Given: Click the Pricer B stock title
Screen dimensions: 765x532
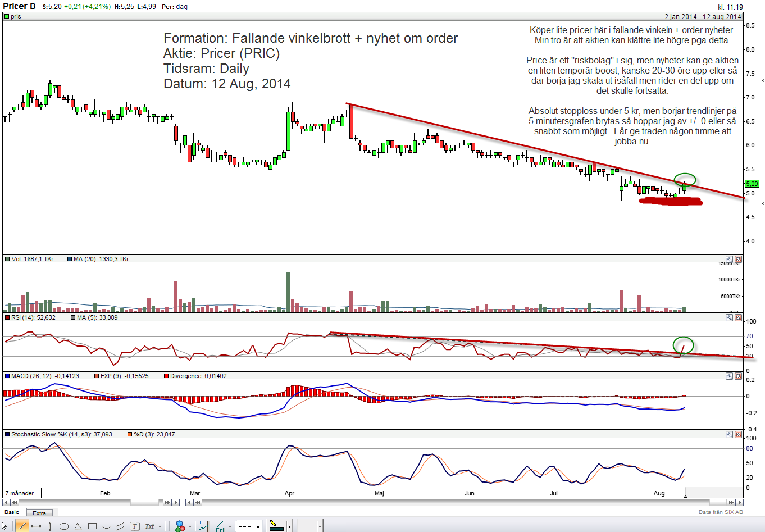Looking at the screenshot, I should tap(19, 6).
